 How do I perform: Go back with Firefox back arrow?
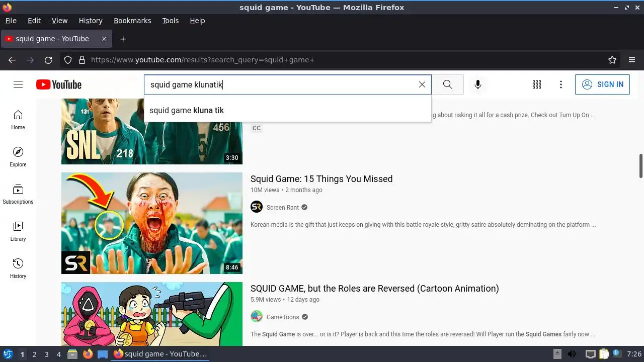tap(12, 60)
